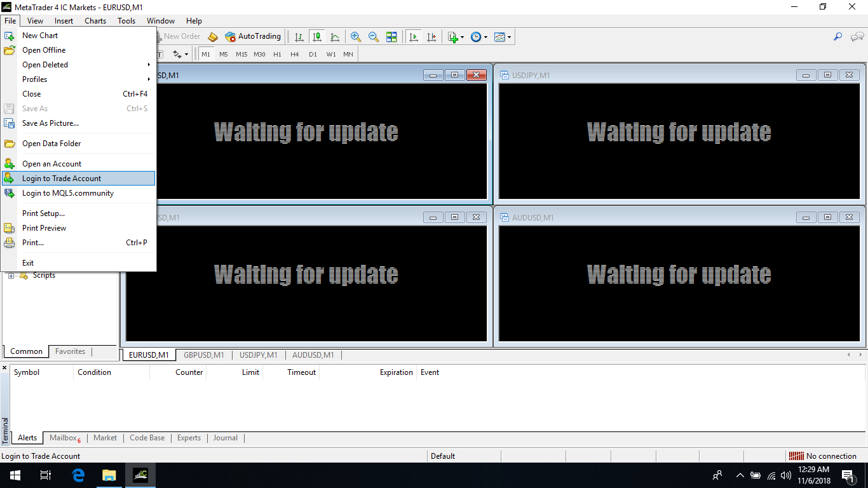The width and height of the screenshot is (868, 488).
Task: Zoom out on the chart
Action: point(374,37)
